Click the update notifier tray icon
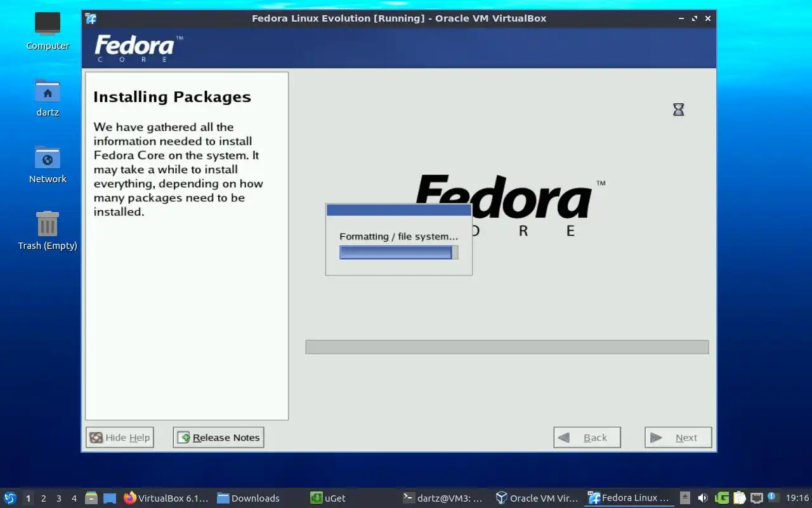 (773, 497)
